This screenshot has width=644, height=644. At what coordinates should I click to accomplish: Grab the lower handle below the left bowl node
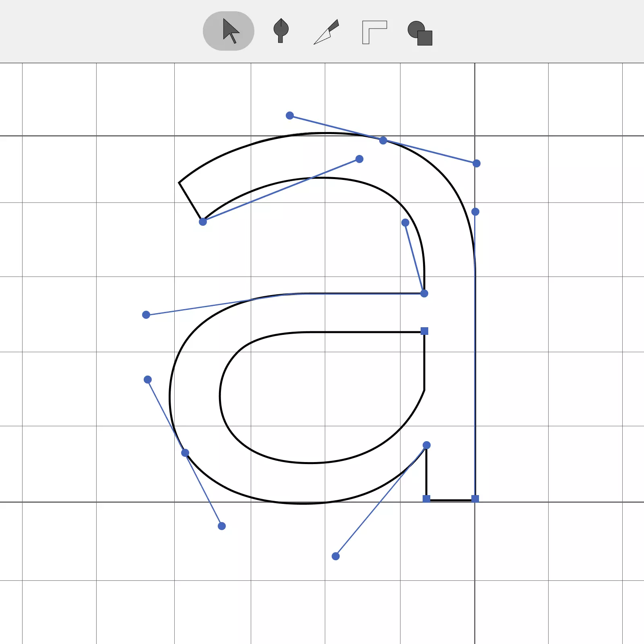(222, 526)
